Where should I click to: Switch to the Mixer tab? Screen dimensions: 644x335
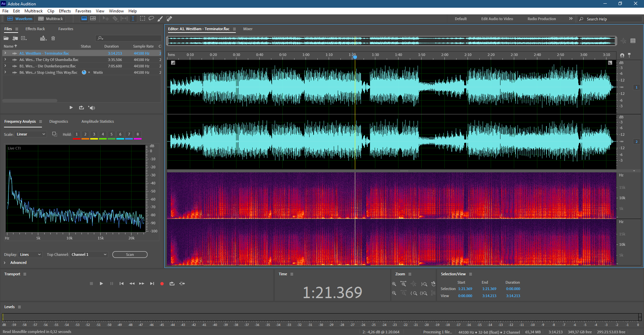(x=248, y=29)
